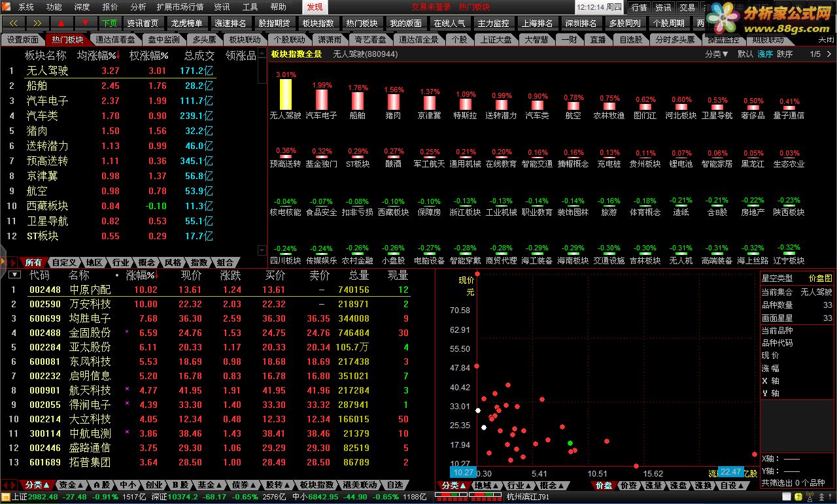The height and width of the screenshot is (504, 837).
Task: Click the 股指期货 toolbar button
Action: click(x=274, y=23)
